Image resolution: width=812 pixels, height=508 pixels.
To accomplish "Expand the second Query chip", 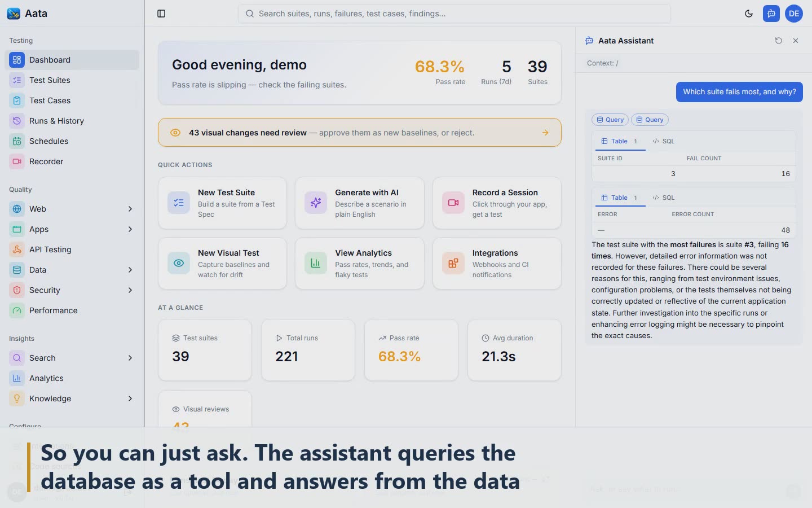I will pos(650,120).
